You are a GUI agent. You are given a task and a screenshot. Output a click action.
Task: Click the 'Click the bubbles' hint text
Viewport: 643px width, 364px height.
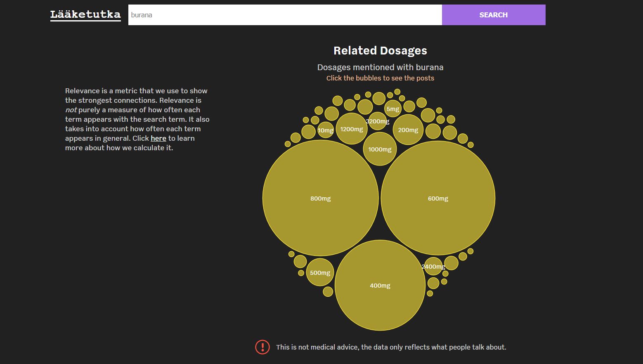tap(380, 78)
